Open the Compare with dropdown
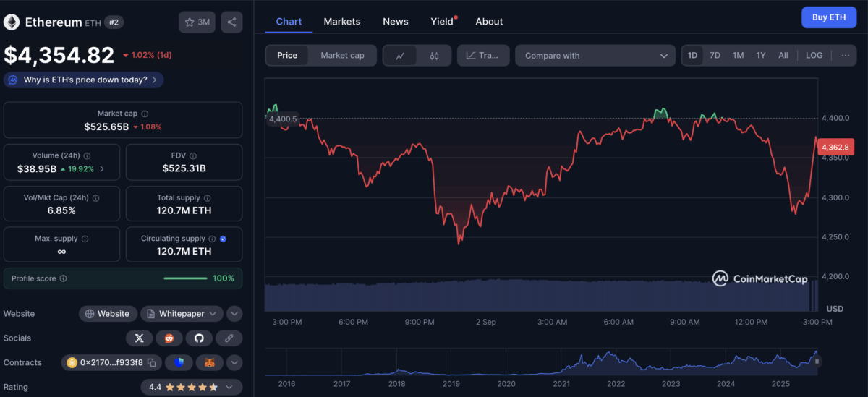Viewport: 868px width, 397px height. (x=596, y=56)
